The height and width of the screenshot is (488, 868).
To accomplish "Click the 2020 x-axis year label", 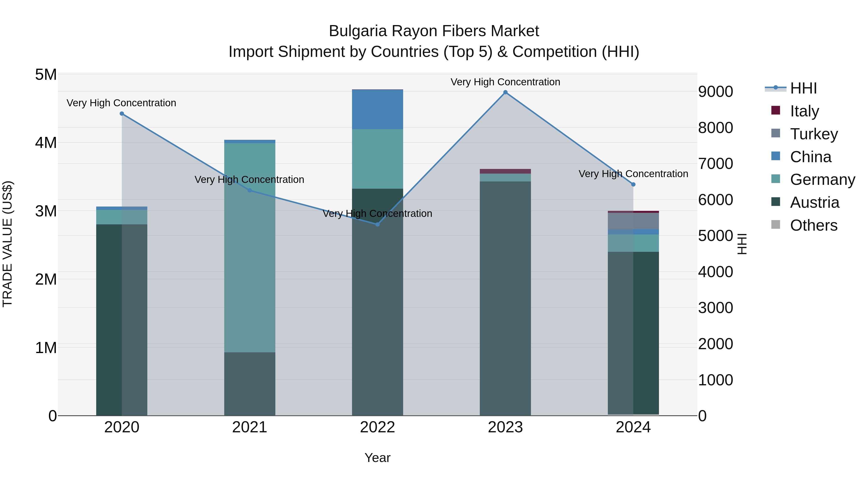I will (x=122, y=427).
